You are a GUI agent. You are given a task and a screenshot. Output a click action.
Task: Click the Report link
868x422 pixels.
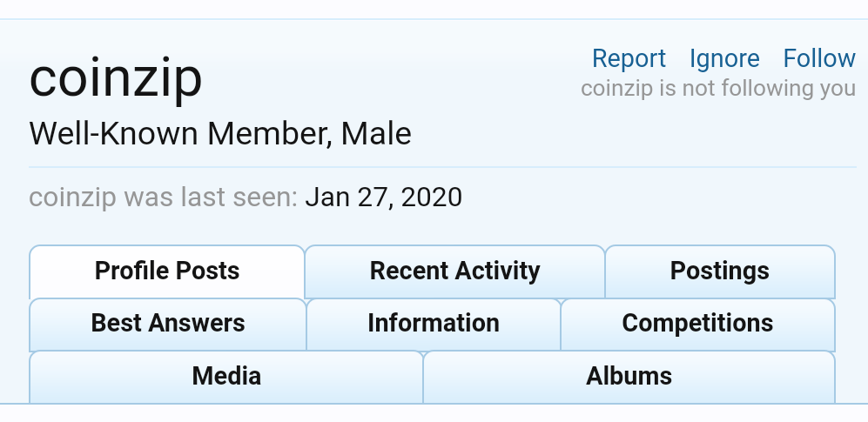click(629, 58)
